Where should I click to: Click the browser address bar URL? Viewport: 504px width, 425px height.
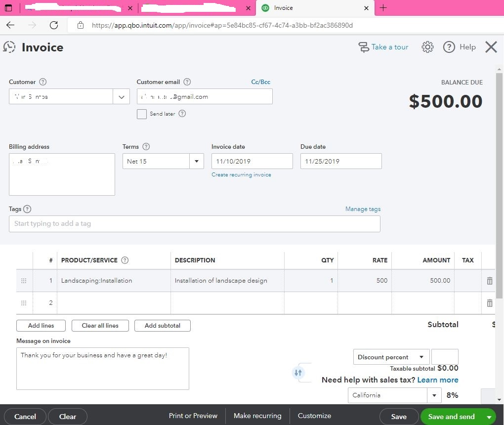tap(222, 25)
